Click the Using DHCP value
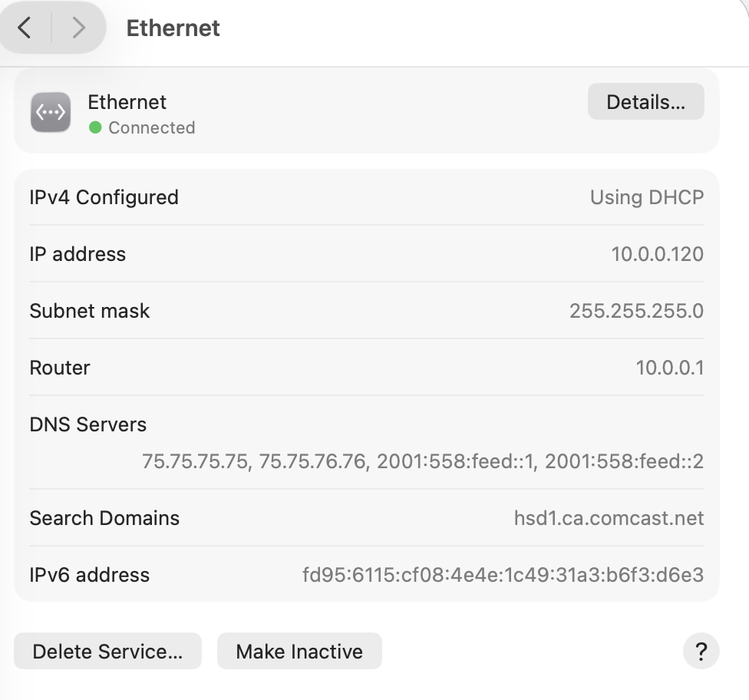The width and height of the screenshot is (749, 700). tap(646, 197)
